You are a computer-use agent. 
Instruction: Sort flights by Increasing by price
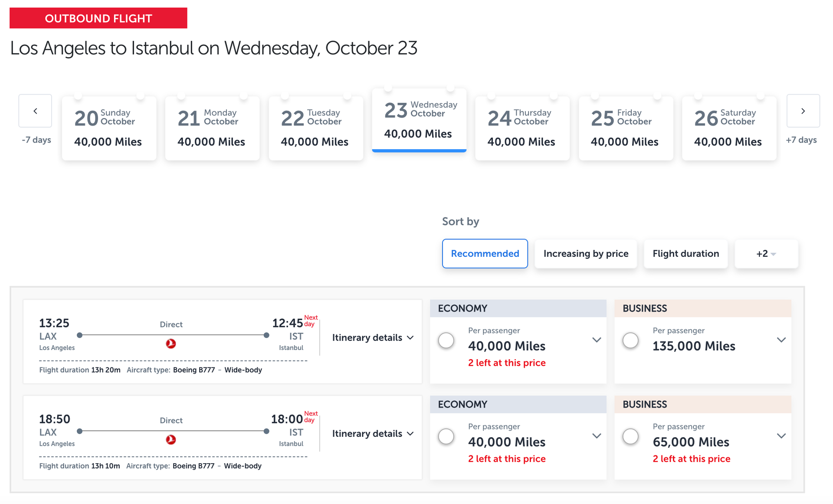click(x=586, y=254)
